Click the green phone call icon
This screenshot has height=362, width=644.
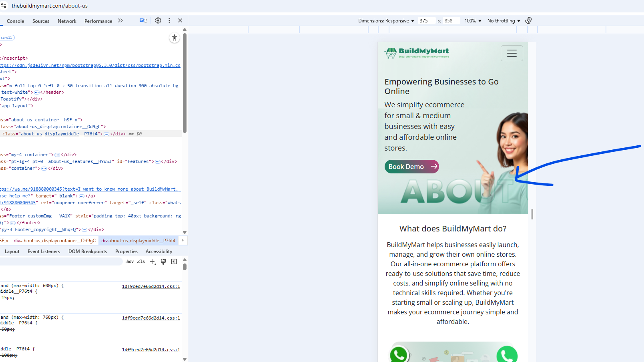507,354
